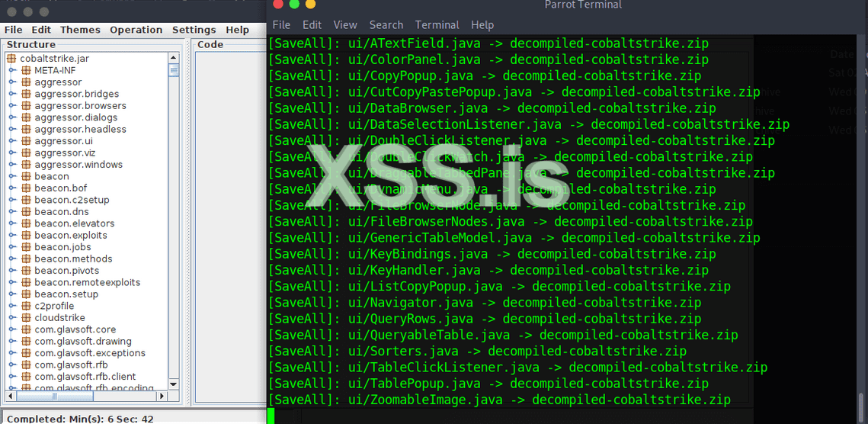
Task: Click Structure tree scroll down arrow
Action: pos(174,384)
